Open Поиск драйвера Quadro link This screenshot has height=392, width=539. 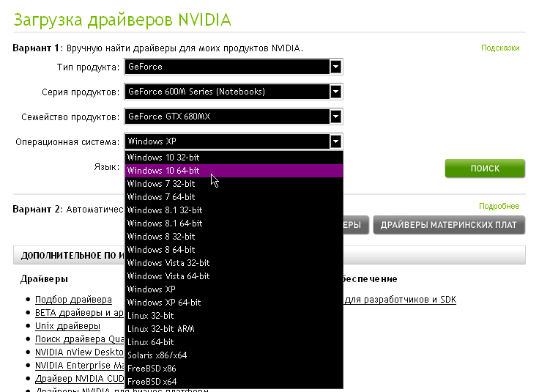click(x=79, y=339)
